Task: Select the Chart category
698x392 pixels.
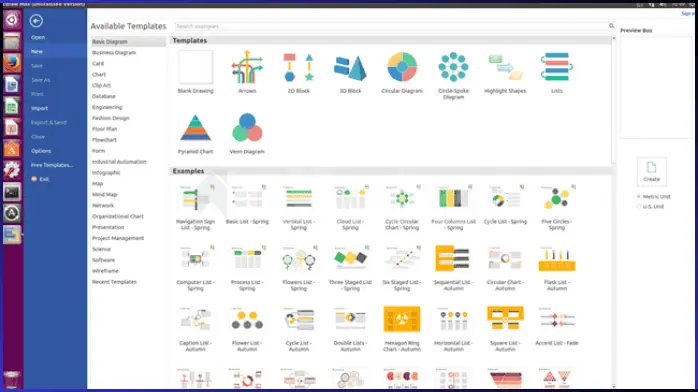Action: pyautogui.click(x=99, y=74)
